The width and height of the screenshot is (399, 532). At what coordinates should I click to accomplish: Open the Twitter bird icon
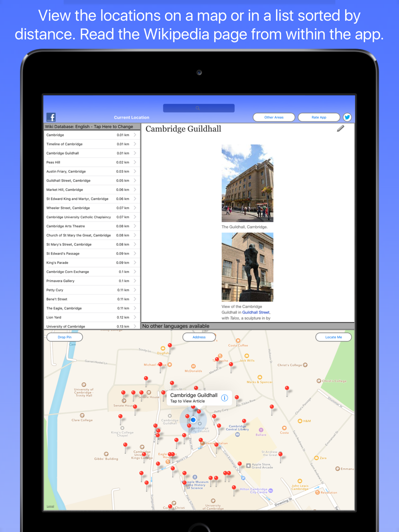pos(347,117)
